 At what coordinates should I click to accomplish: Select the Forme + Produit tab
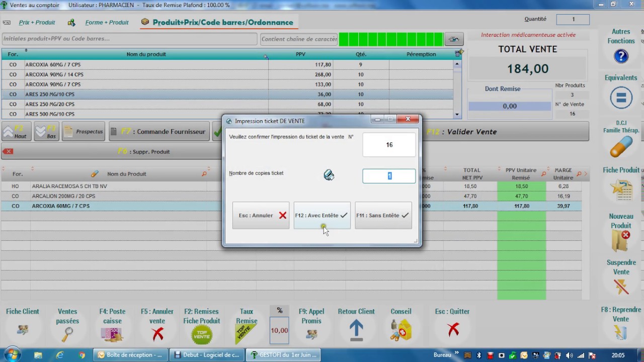click(107, 23)
